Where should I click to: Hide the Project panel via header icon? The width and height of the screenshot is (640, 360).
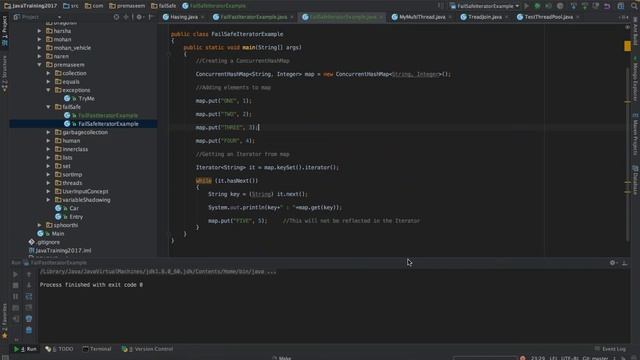tap(151, 17)
